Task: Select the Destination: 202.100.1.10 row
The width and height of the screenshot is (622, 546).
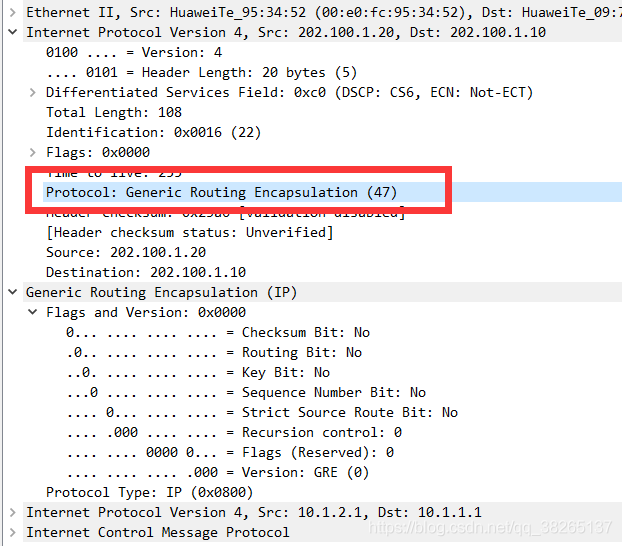Action: pos(146,272)
